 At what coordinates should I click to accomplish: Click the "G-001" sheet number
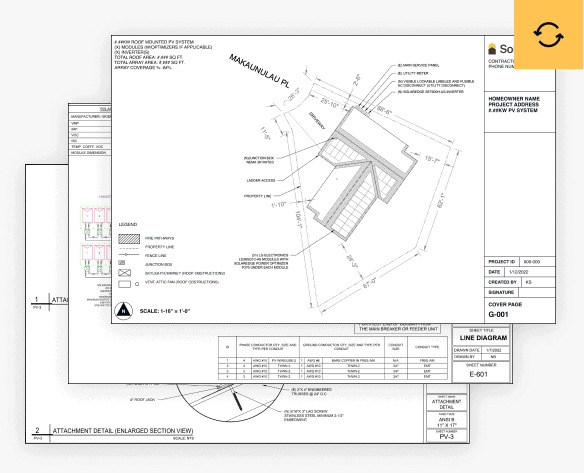point(498,314)
